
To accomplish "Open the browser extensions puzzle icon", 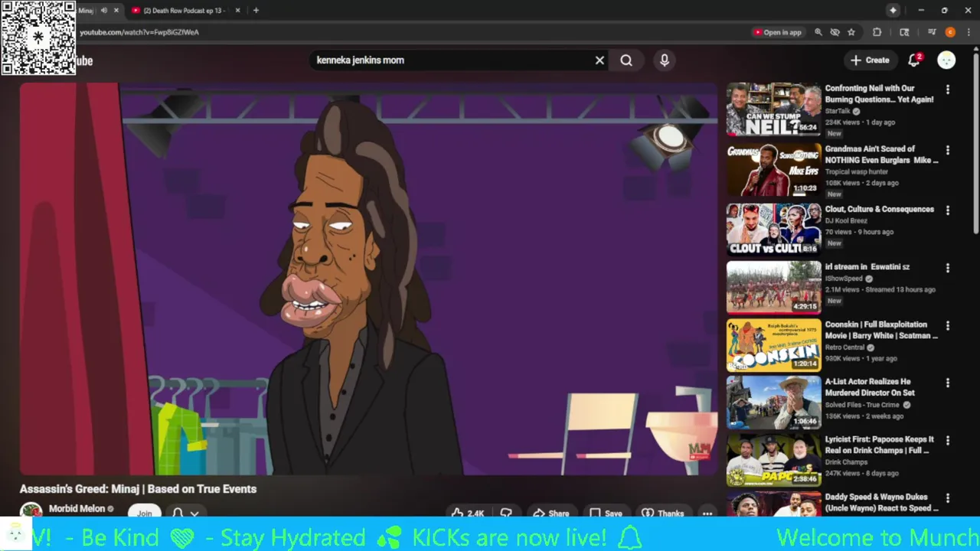I will [877, 32].
